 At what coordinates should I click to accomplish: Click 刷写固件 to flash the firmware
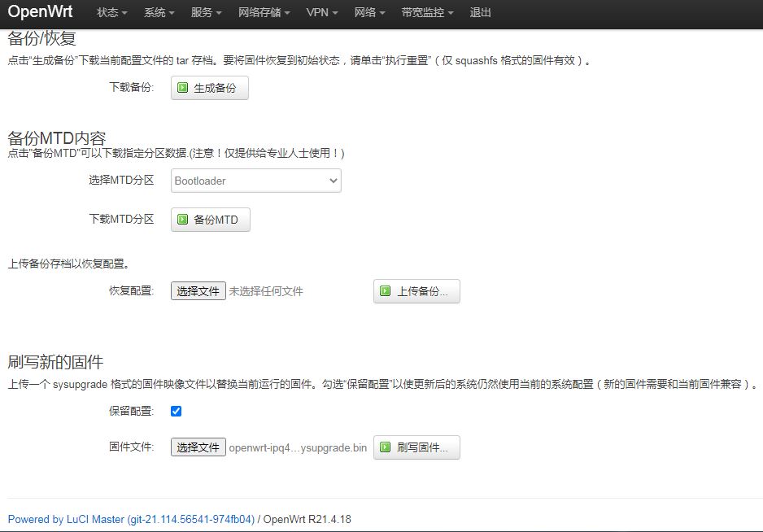[x=416, y=447]
